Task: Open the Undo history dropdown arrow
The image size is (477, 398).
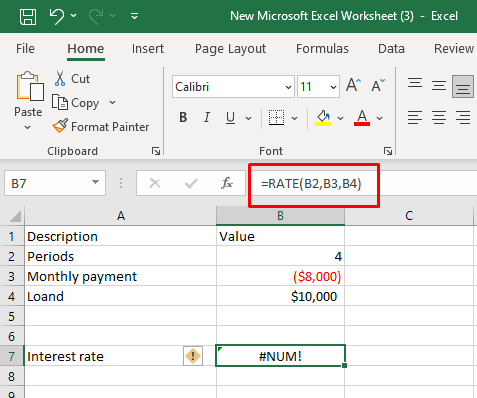Action: 74,16
